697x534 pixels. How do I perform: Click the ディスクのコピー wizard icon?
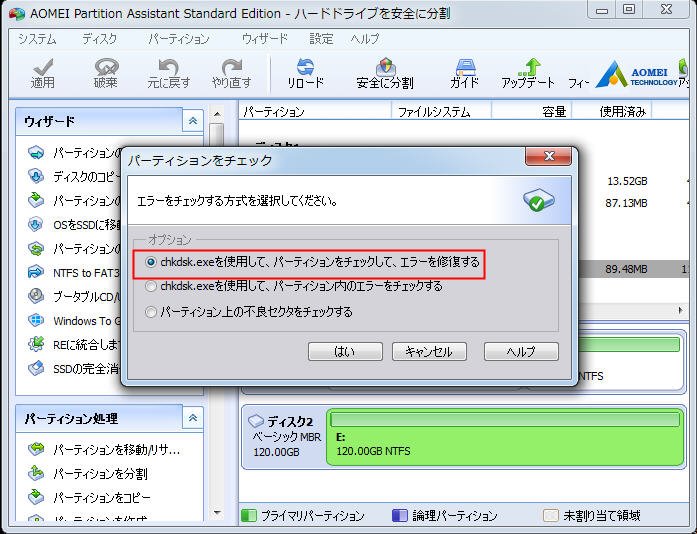click(x=36, y=176)
